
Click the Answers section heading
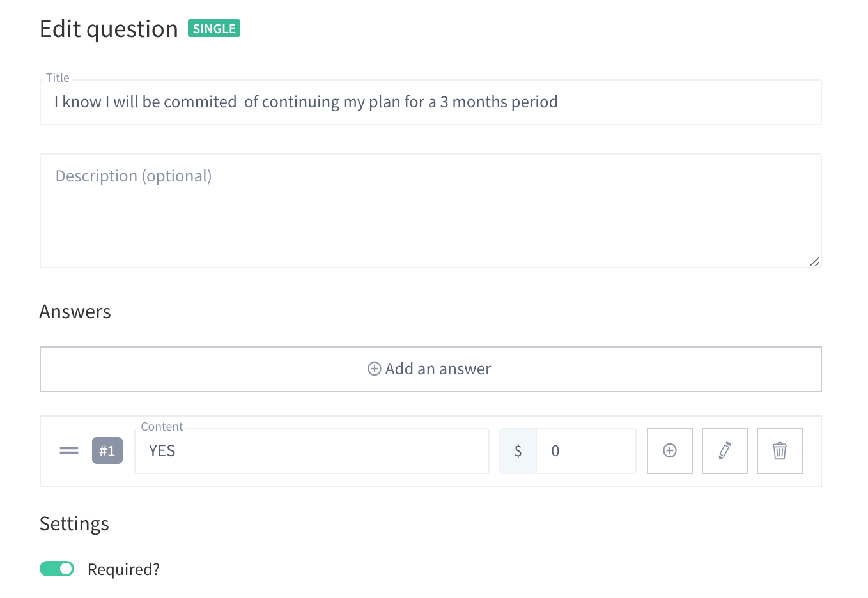click(75, 312)
